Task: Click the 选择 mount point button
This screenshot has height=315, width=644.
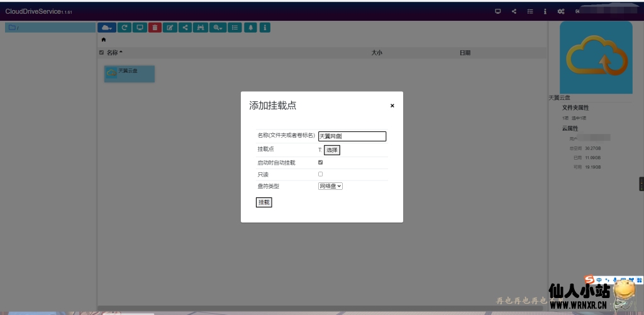Action: (332, 150)
